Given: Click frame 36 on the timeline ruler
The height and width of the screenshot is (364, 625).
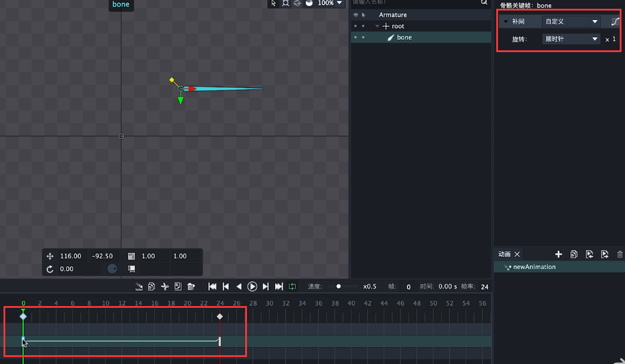Looking at the screenshot, I should (x=318, y=303).
